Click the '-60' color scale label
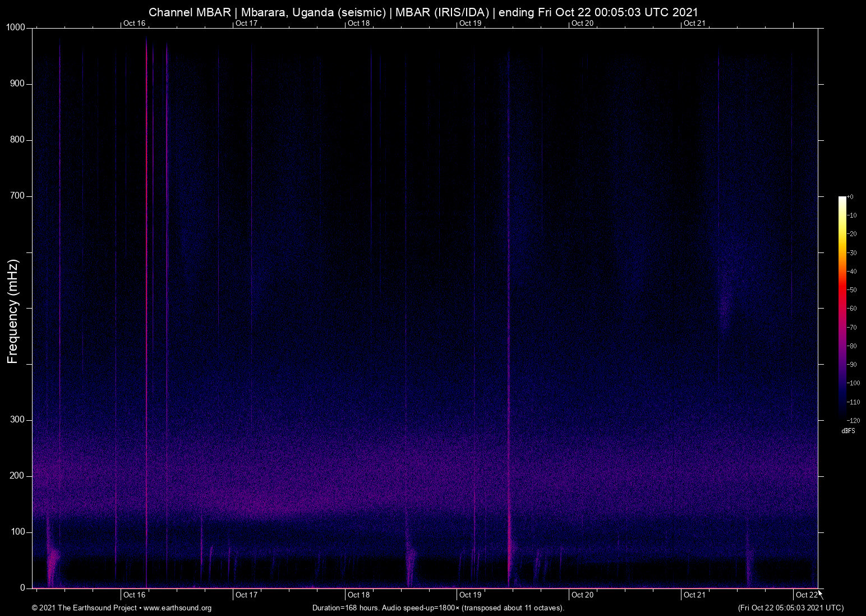 pyautogui.click(x=851, y=309)
